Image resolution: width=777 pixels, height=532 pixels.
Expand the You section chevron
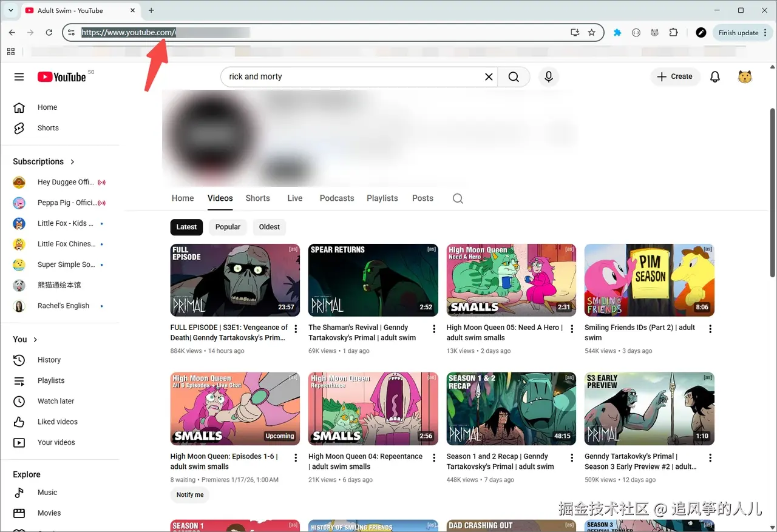(35, 340)
